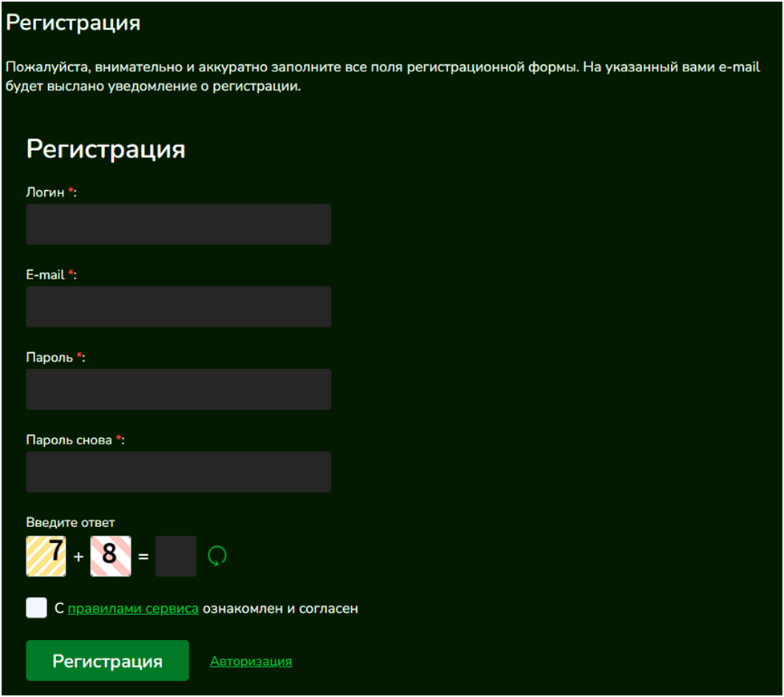Click the pink striped captcha digit 8

tap(110, 555)
